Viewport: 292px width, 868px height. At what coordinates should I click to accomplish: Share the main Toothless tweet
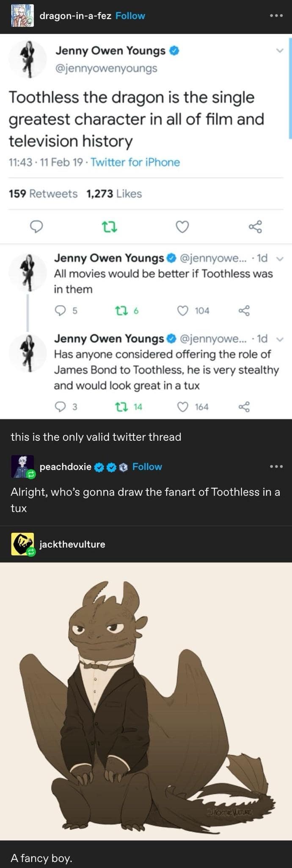point(255,227)
